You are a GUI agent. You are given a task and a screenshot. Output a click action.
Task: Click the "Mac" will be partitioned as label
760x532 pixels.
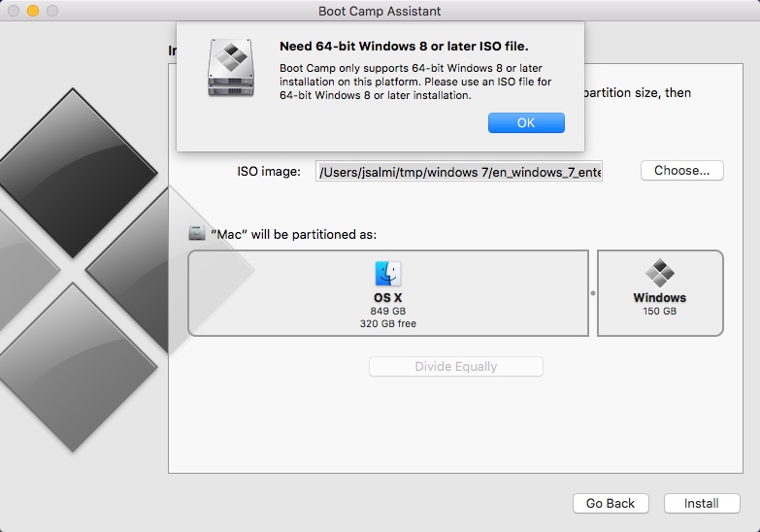point(294,235)
